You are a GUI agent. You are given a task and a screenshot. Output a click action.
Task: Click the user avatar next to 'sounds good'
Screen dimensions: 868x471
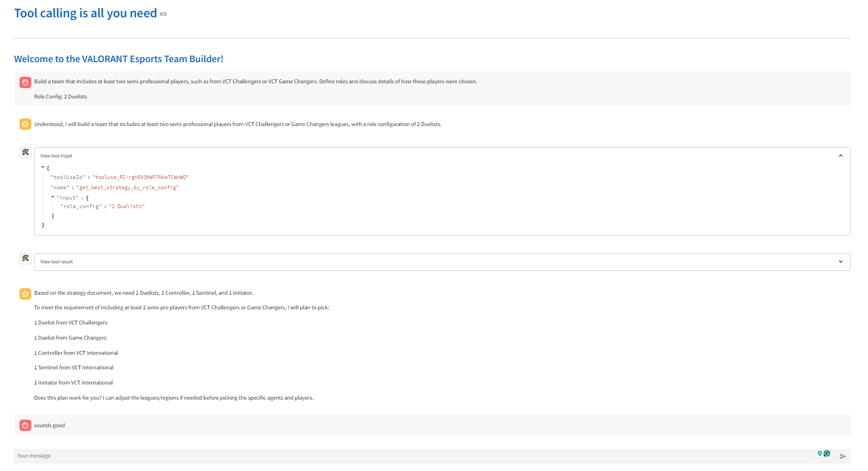pyautogui.click(x=25, y=426)
